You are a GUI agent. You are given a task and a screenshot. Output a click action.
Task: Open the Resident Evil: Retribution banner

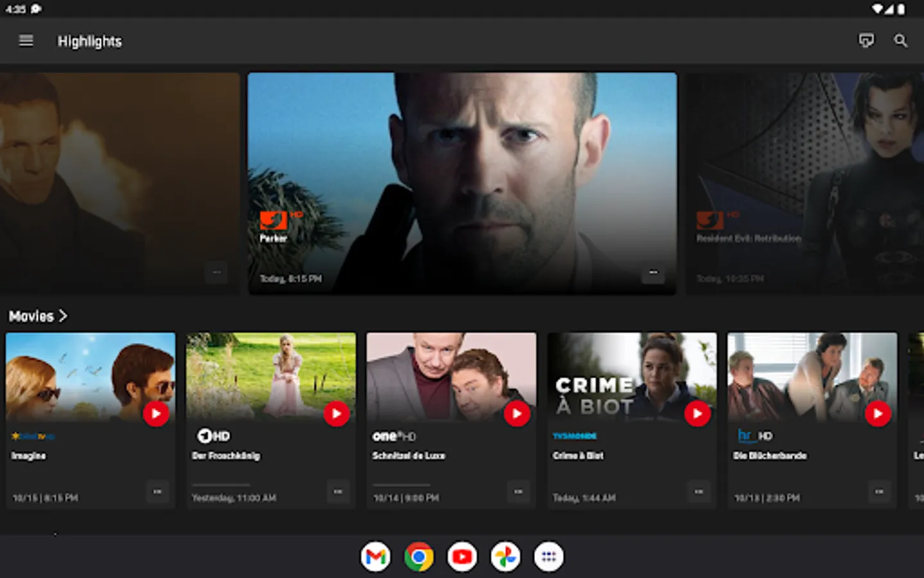click(x=805, y=183)
